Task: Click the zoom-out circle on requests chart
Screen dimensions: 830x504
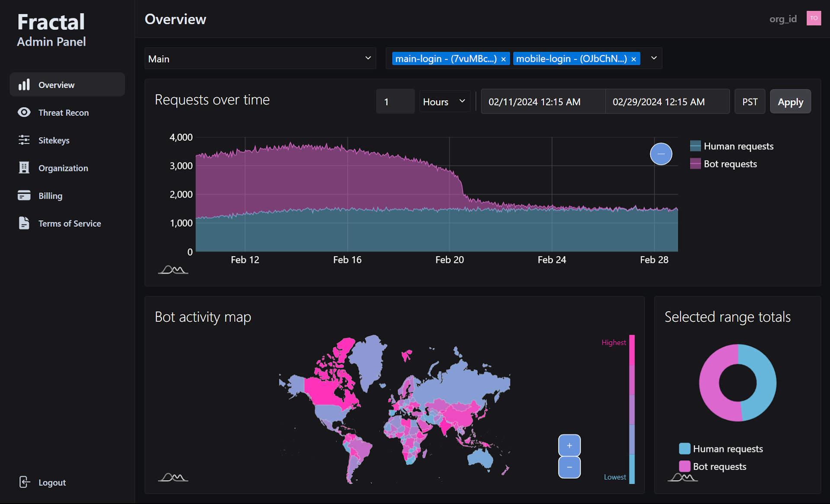Action: [661, 154]
